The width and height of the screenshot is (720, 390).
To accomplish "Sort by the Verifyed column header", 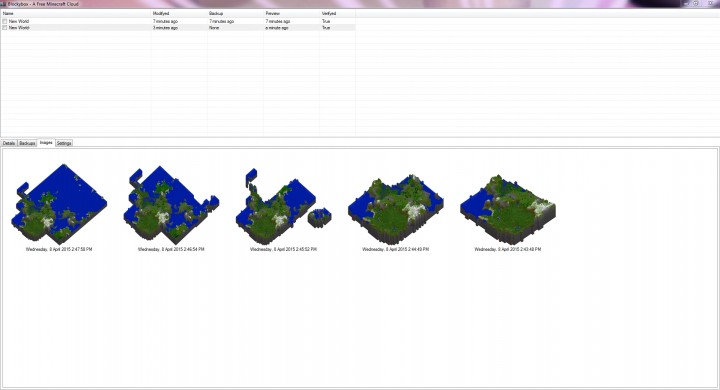I will [338, 13].
